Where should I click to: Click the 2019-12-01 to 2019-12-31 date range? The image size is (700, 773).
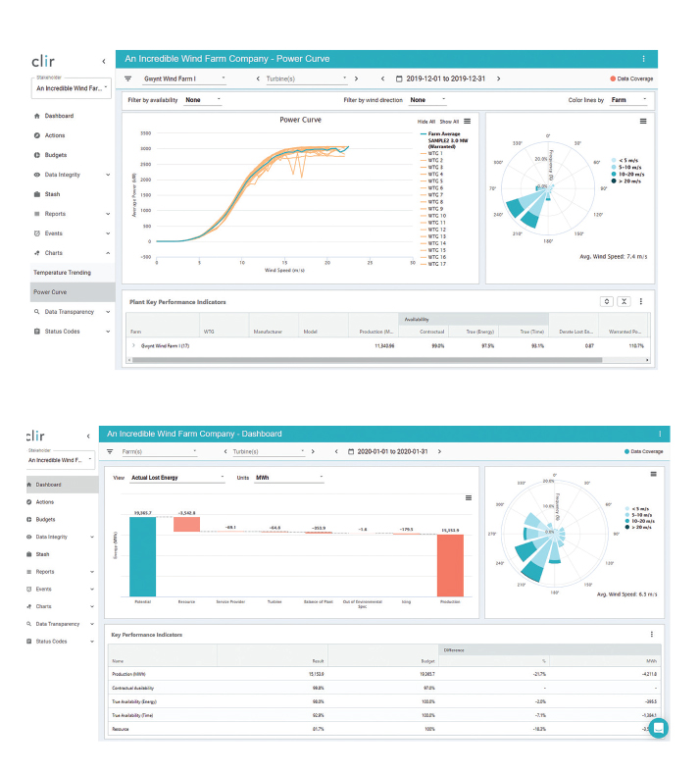(446, 78)
